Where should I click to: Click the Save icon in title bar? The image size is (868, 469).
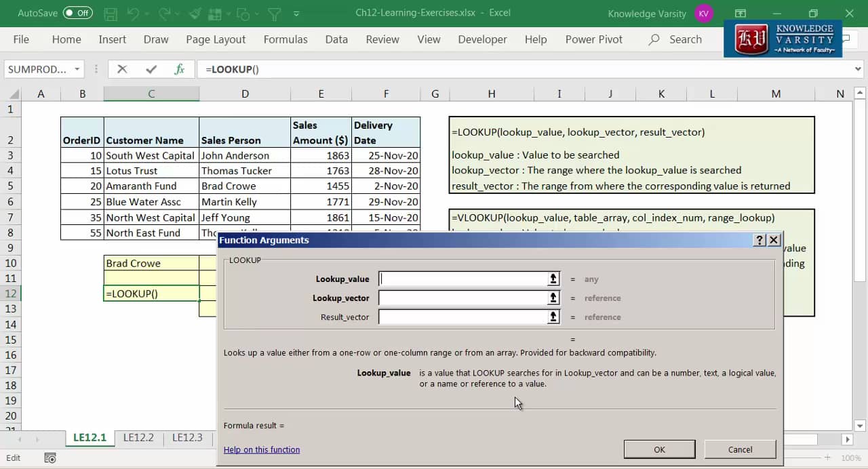click(x=111, y=14)
